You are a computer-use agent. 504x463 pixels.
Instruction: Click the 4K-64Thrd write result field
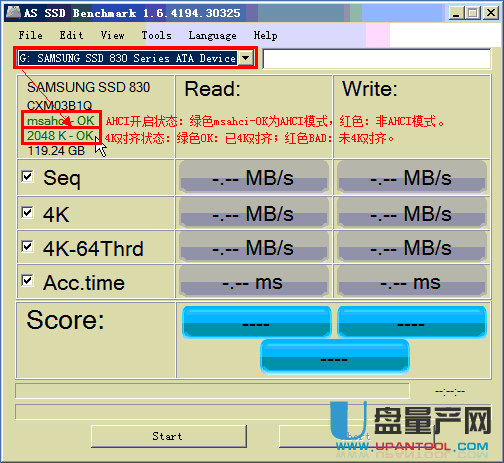(x=412, y=247)
